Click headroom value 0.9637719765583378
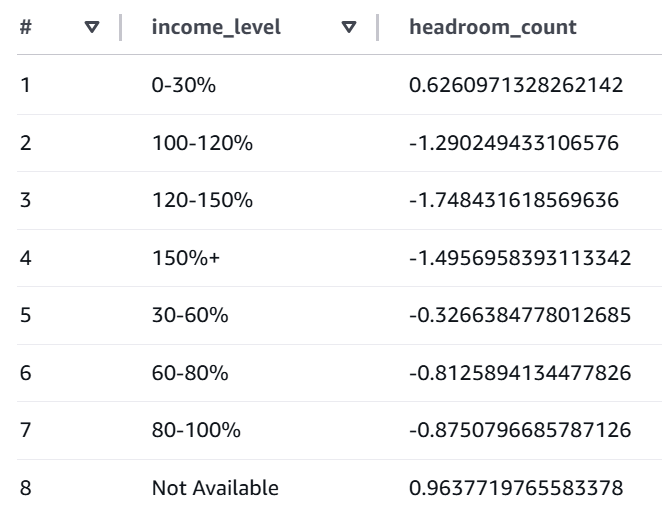The image size is (662, 516). [515, 489]
